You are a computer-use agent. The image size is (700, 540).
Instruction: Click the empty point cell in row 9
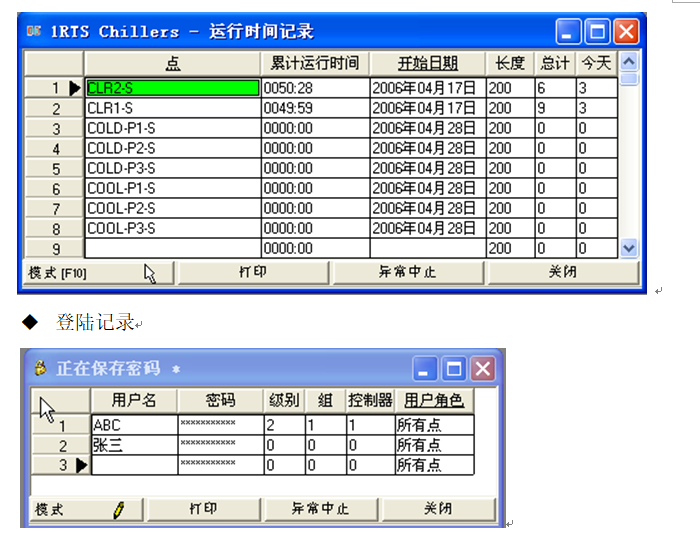coord(173,248)
